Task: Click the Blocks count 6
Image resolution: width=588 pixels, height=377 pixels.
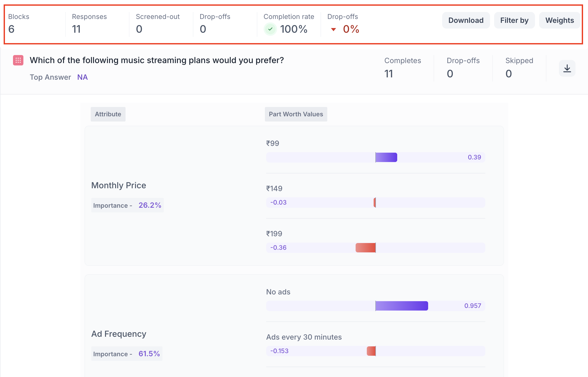Action: coord(11,29)
